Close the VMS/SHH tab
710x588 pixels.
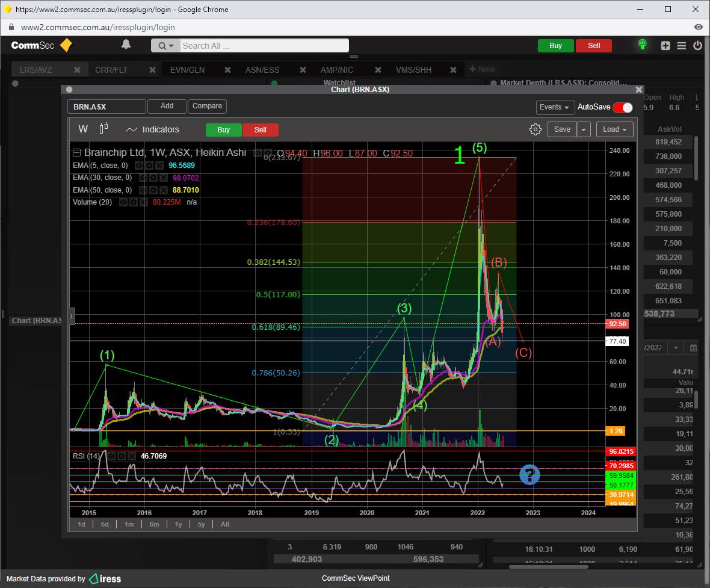pos(453,70)
